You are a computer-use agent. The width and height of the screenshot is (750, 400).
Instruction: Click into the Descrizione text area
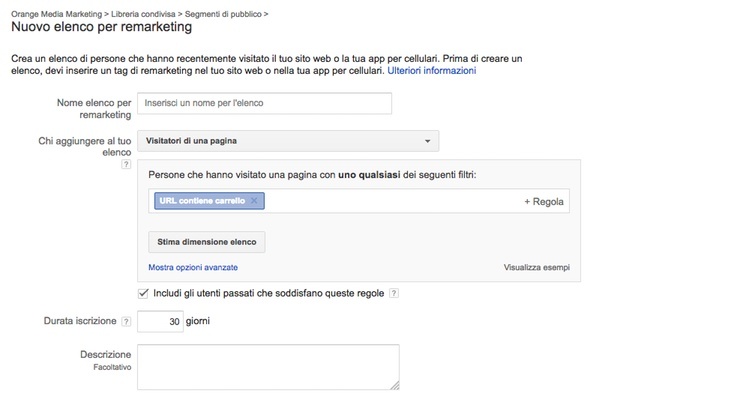pyautogui.click(x=267, y=367)
